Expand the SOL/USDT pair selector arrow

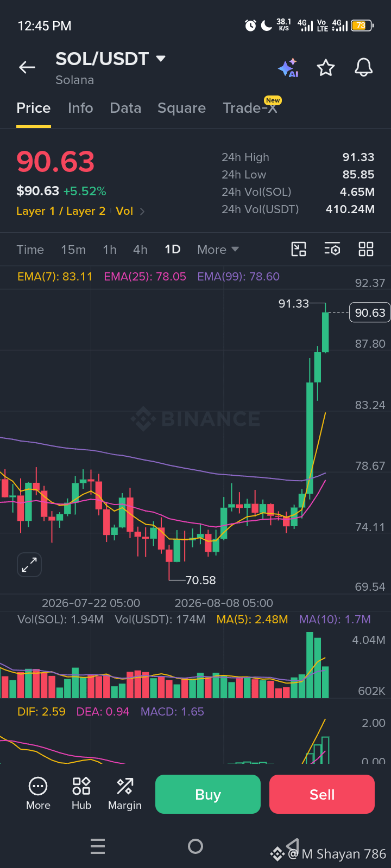click(161, 59)
